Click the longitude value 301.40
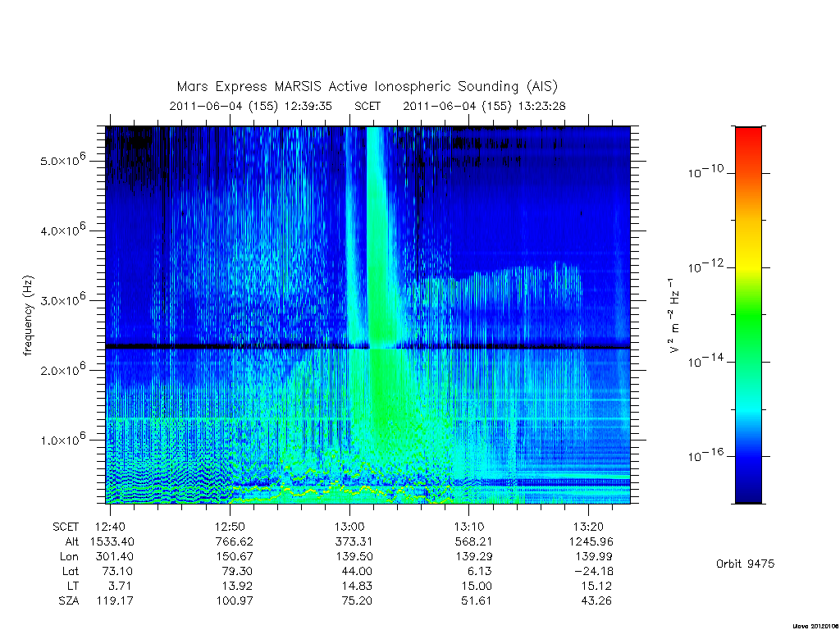The height and width of the screenshot is (630, 840). click(115, 557)
